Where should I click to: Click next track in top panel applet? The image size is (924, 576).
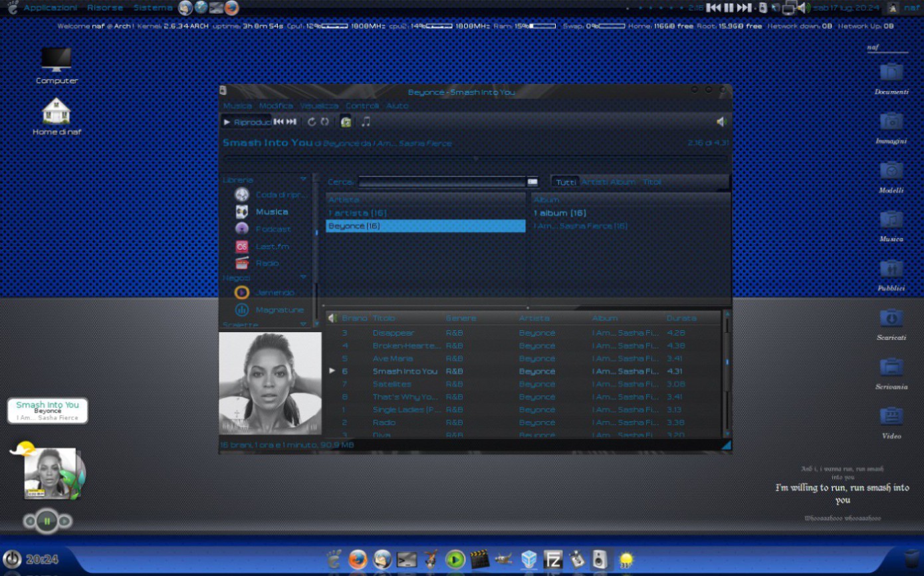coord(745,7)
